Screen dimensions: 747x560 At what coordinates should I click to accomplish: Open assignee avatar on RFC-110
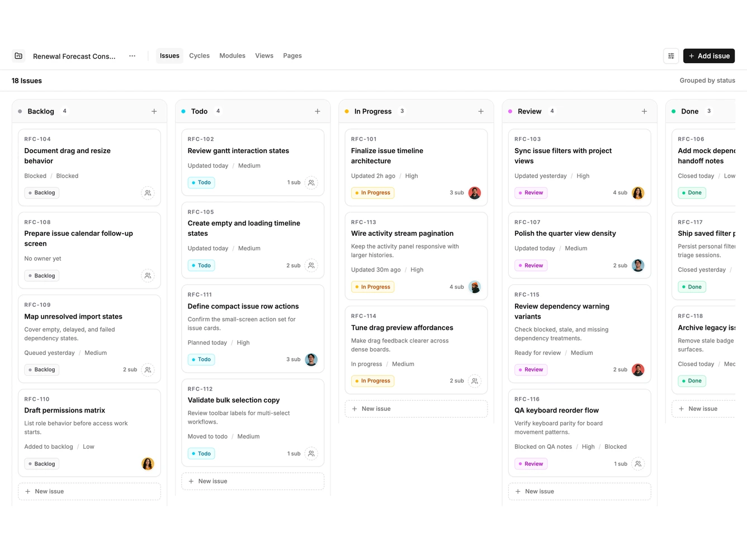click(148, 464)
